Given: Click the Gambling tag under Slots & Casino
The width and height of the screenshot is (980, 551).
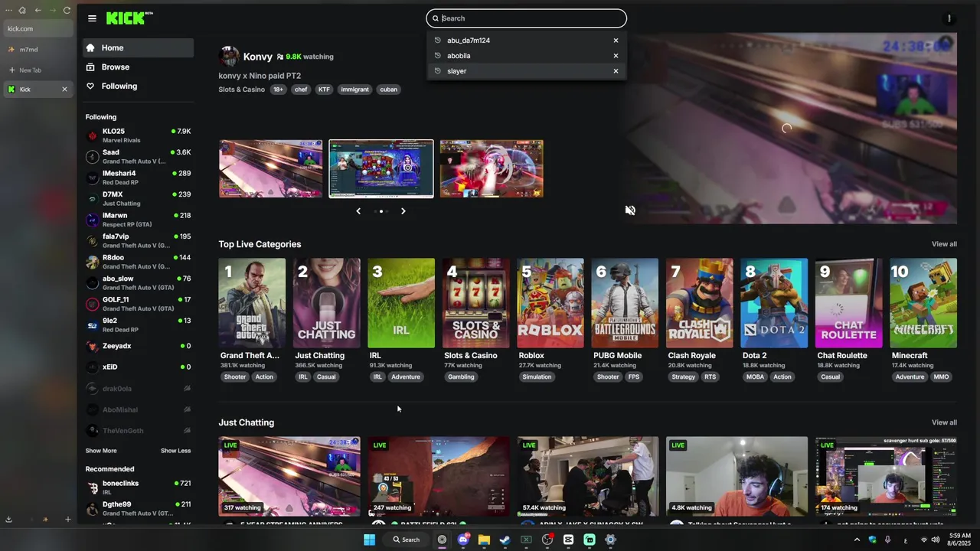Looking at the screenshot, I should (461, 377).
